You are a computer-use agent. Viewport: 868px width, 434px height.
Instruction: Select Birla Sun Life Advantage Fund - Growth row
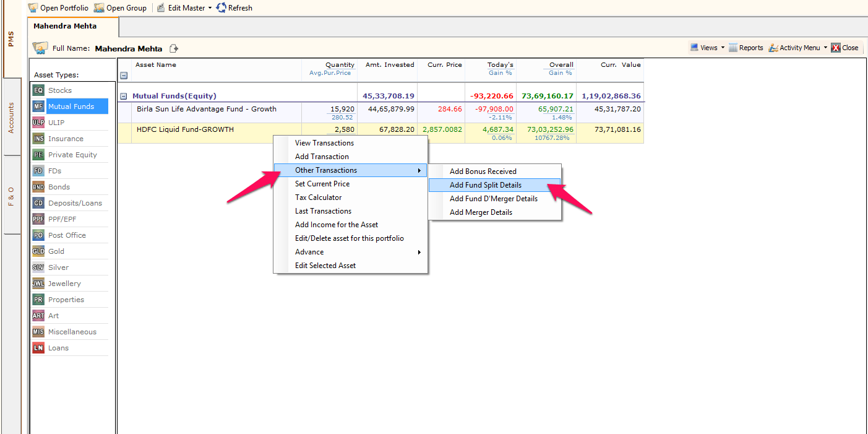380,113
